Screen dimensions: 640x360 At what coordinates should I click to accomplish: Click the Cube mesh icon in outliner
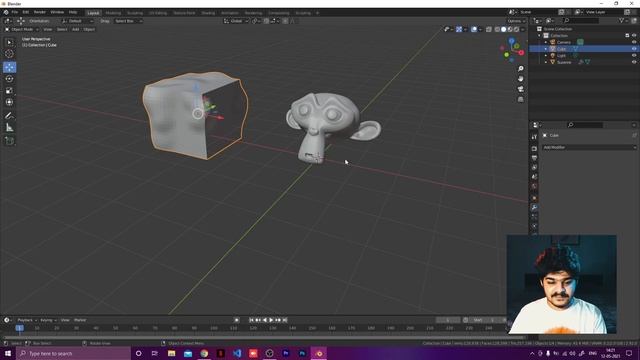553,49
